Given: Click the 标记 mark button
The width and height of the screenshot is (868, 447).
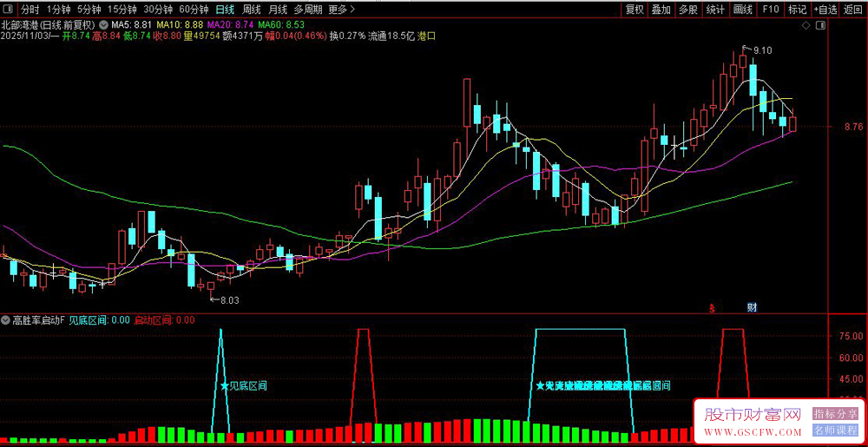Looking at the screenshot, I should click(x=797, y=10).
